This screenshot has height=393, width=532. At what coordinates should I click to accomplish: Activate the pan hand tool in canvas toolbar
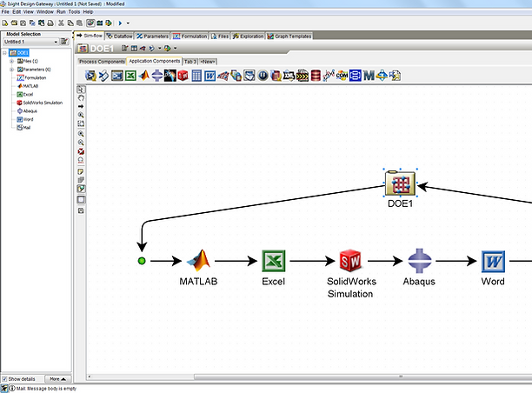coord(81,97)
